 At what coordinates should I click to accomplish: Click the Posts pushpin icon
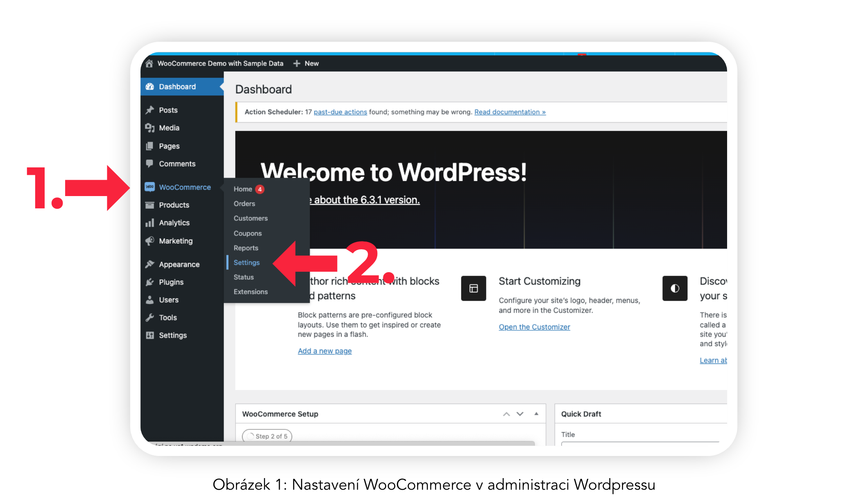pos(150,110)
